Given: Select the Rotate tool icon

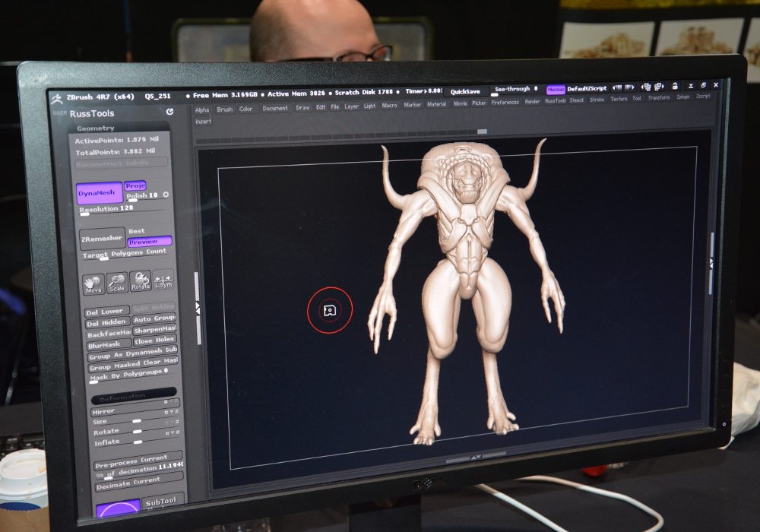Looking at the screenshot, I should (140, 281).
